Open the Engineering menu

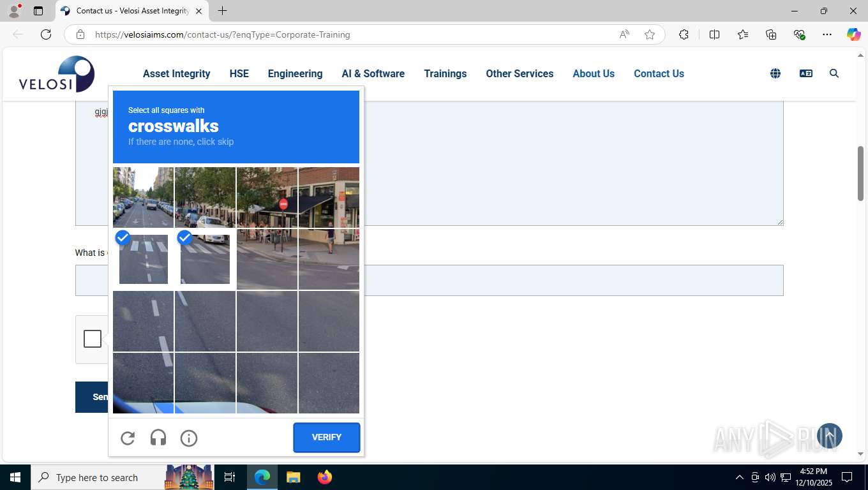pos(295,73)
